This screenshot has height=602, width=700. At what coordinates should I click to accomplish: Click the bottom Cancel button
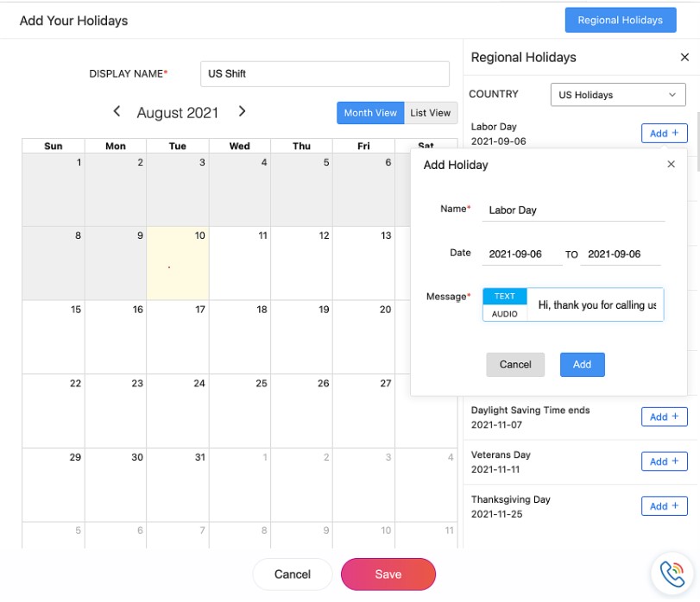click(293, 574)
